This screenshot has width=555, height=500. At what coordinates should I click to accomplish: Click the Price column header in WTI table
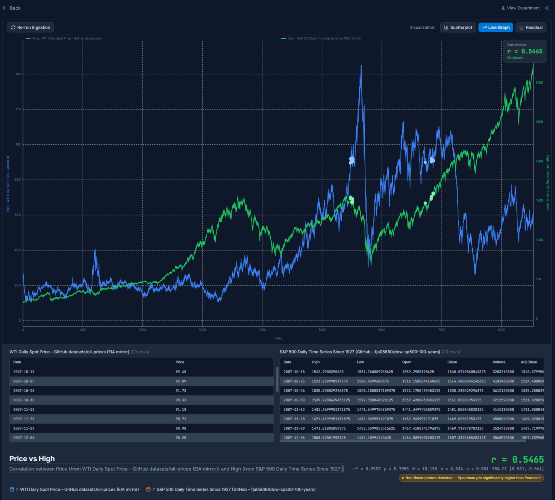180,362
